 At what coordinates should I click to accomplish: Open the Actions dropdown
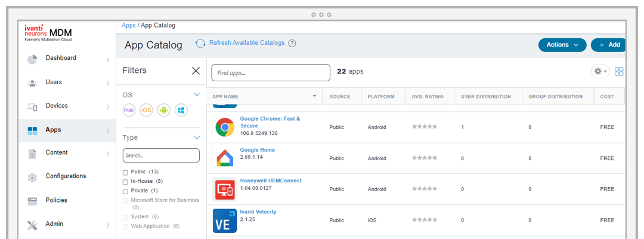pos(562,45)
